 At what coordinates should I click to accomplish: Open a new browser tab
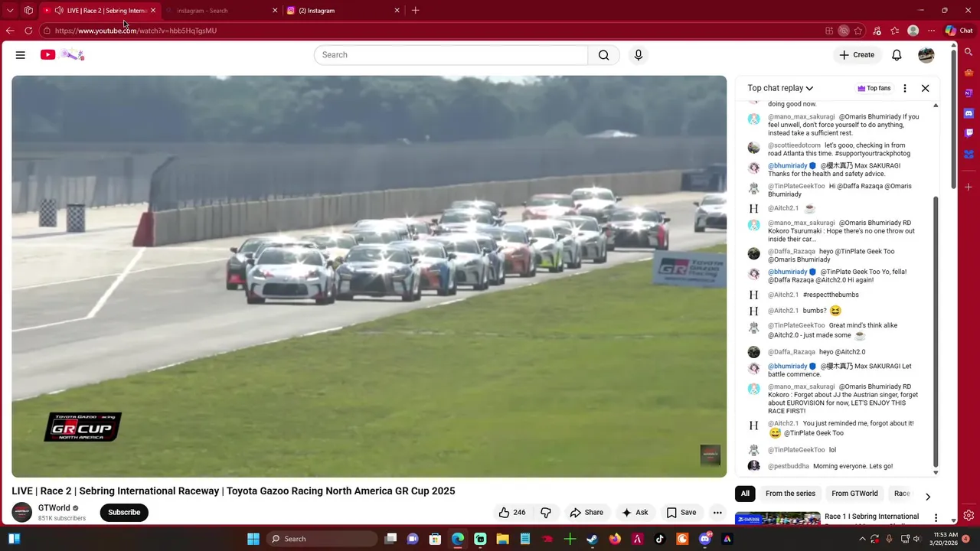coord(415,11)
